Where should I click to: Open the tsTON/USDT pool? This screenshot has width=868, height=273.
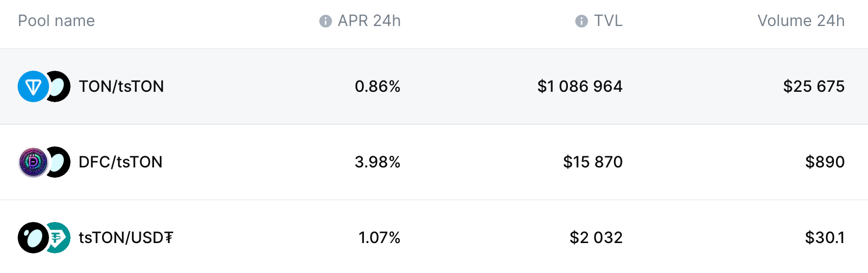[x=126, y=238]
